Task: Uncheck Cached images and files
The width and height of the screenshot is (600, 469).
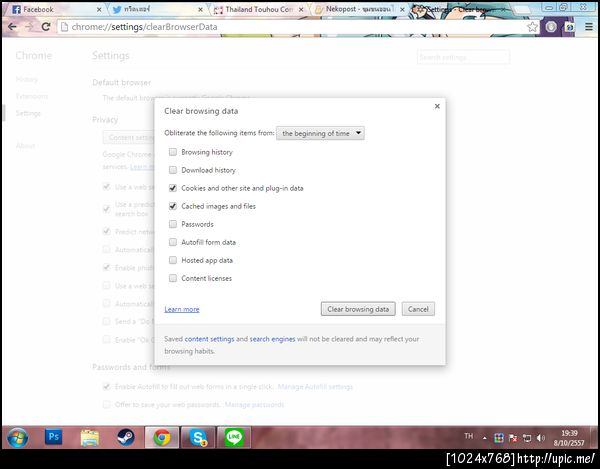Action: (x=173, y=206)
